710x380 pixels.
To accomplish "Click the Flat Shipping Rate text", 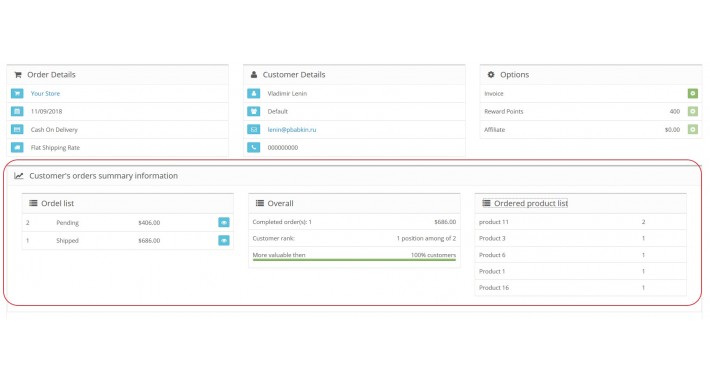I will point(55,148).
